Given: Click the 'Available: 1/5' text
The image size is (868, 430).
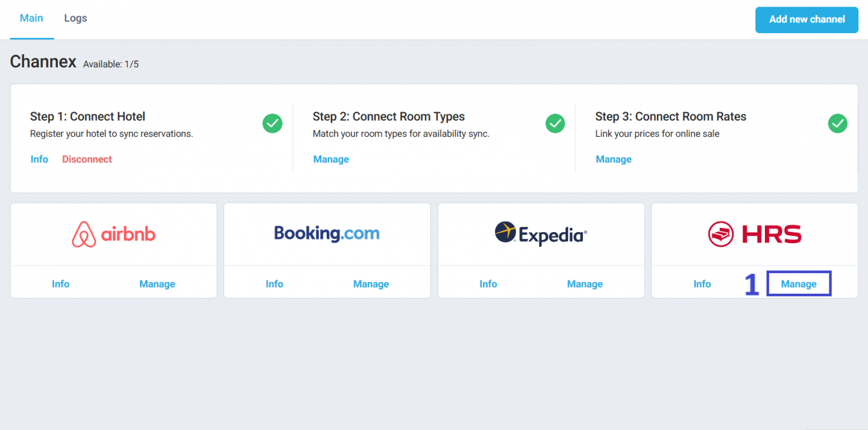Looking at the screenshot, I should (x=111, y=64).
